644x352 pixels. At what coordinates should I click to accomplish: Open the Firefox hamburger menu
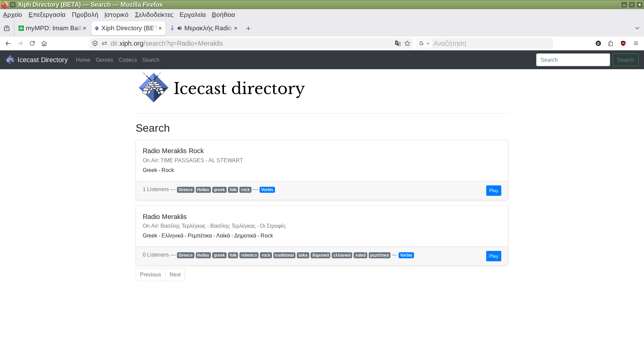coord(636,43)
